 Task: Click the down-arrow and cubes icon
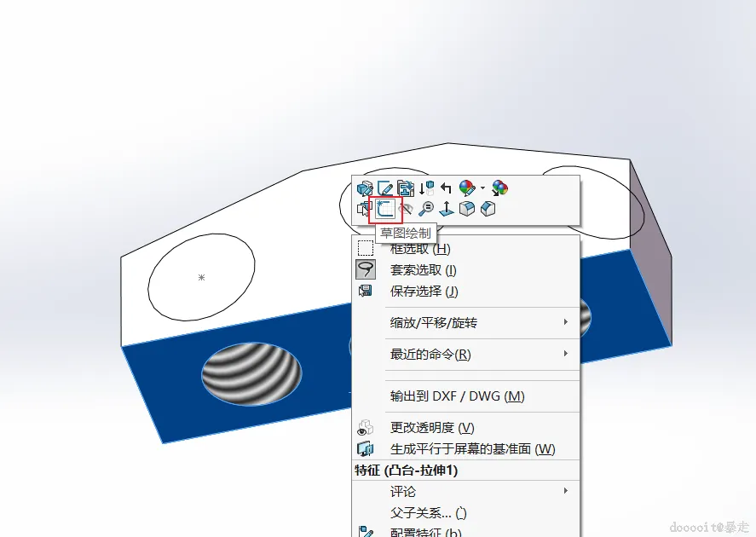coord(426,188)
